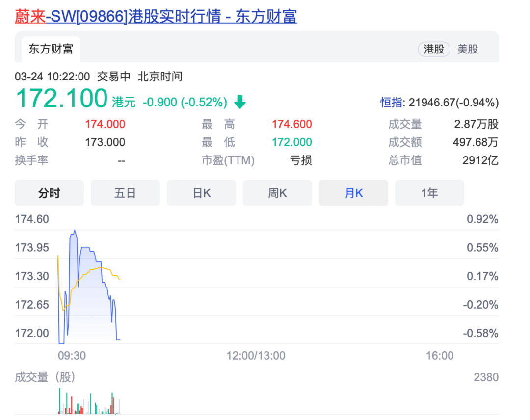Switch to 美股 market view

(468, 49)
